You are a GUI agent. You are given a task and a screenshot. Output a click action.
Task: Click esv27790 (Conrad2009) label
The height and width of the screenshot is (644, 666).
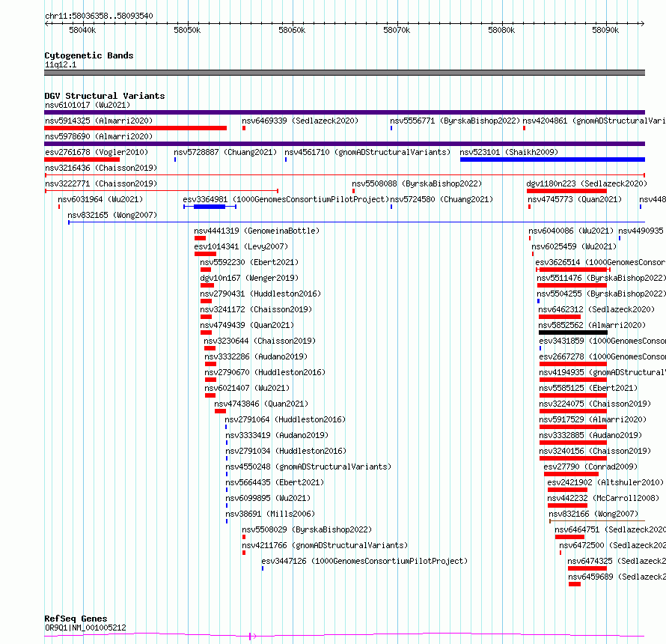tap(591, 467)
